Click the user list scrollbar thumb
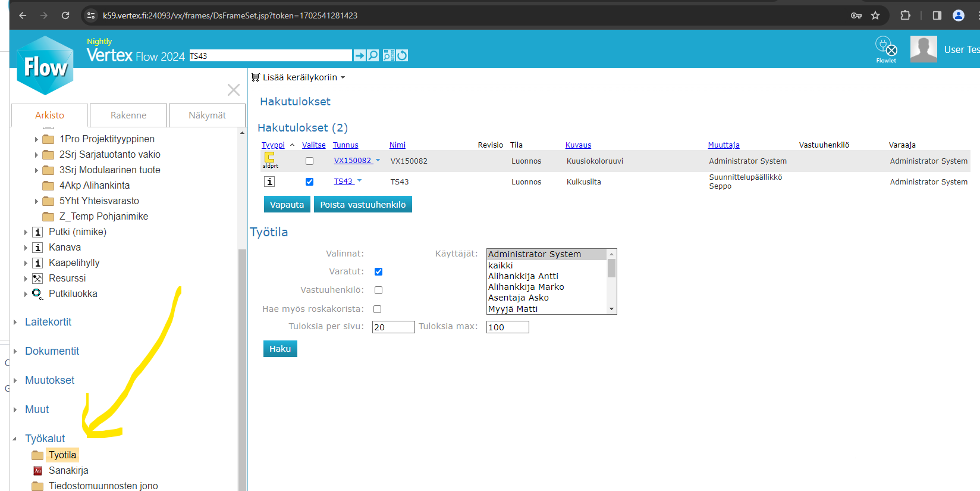 pyautogui.click(x=611, y=268)
